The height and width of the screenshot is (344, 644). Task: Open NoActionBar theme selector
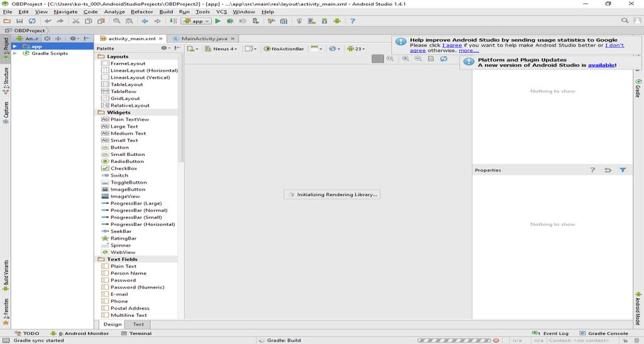tap(284, 48)
